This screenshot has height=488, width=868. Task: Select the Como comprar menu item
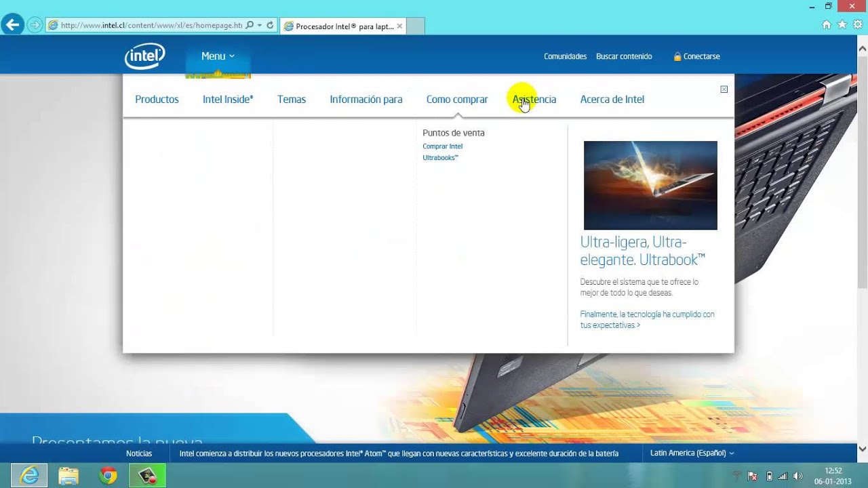point(457,99)
